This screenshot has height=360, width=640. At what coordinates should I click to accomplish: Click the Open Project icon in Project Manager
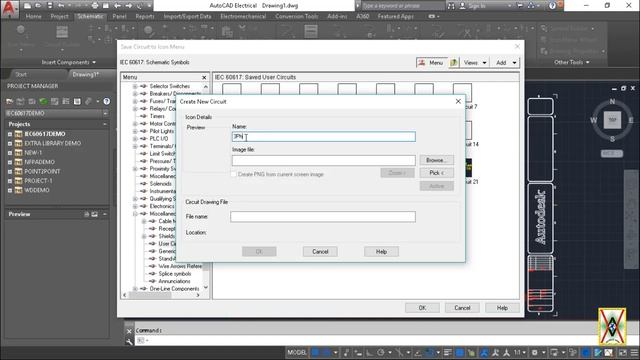click(x=9, y=101)
